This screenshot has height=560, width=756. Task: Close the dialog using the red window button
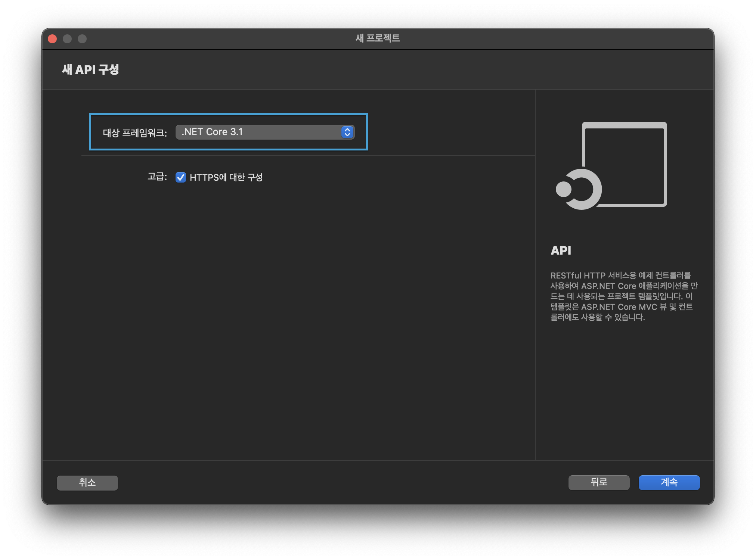point(52,39)
